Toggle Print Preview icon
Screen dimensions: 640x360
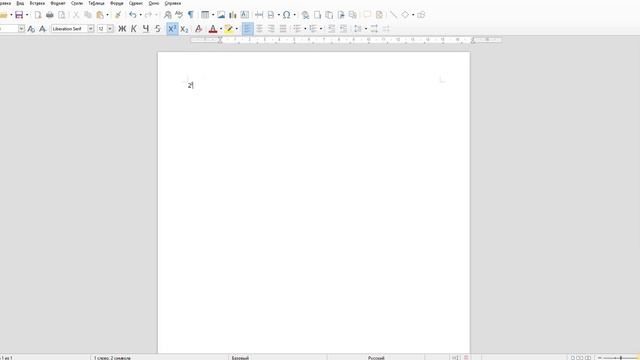pyautogui.click(x=62, y=15)
